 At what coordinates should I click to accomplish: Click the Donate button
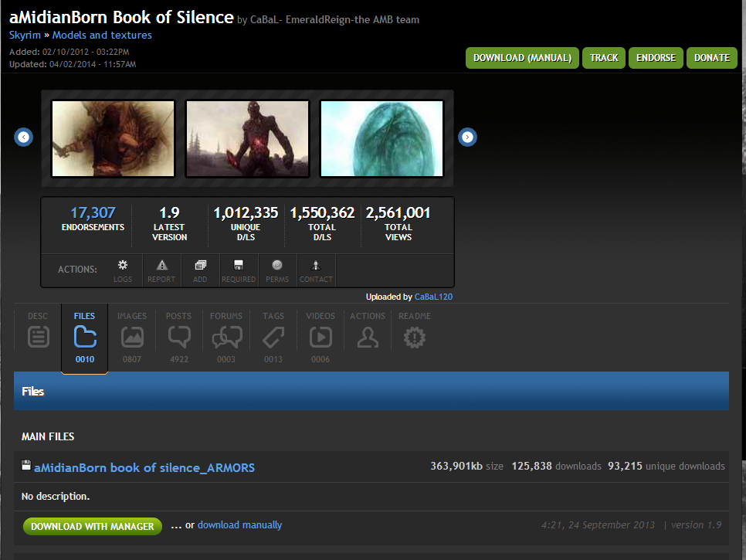(712, 58)
